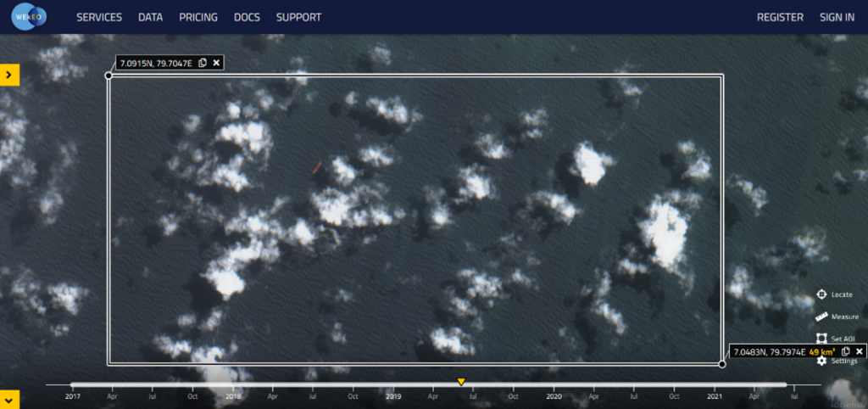The image size is (868, 409).
Task: Go to the PRICING page
Action: pos(198,17)
